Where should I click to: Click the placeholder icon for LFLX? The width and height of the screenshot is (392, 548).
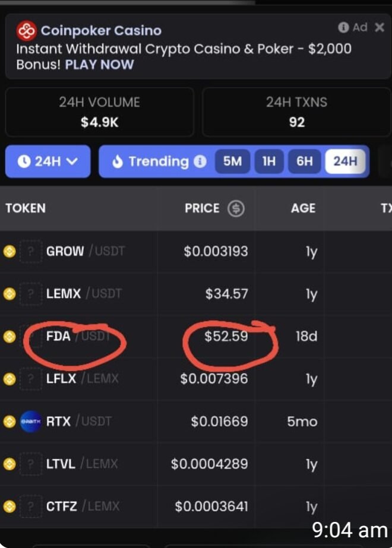[31, 379]
